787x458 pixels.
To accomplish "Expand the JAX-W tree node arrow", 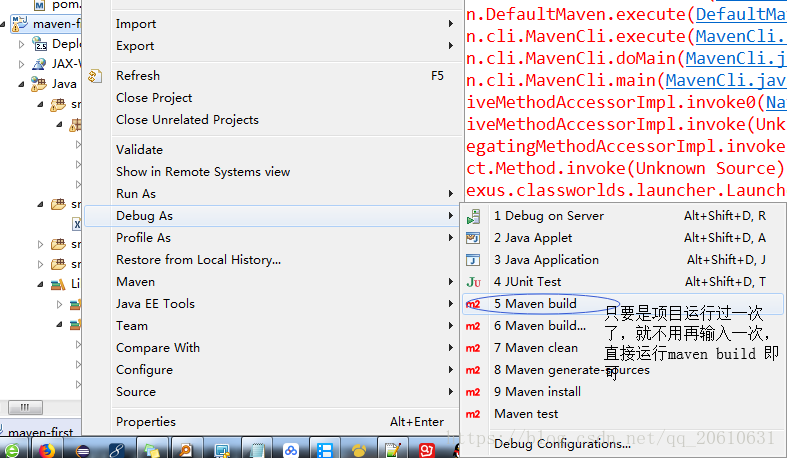I will coord(21,64).
